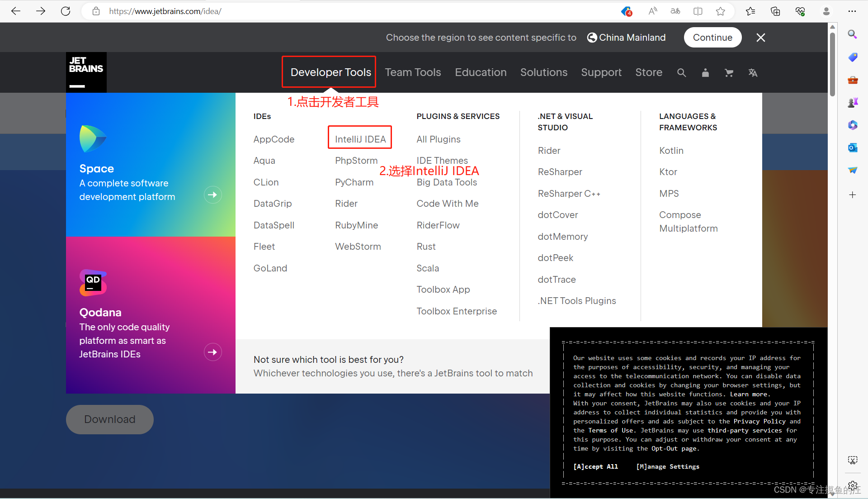The width and height of the screenshot is (868, 499).
Task: Open the JetBrains site search icon
Action: coord(681,73)
